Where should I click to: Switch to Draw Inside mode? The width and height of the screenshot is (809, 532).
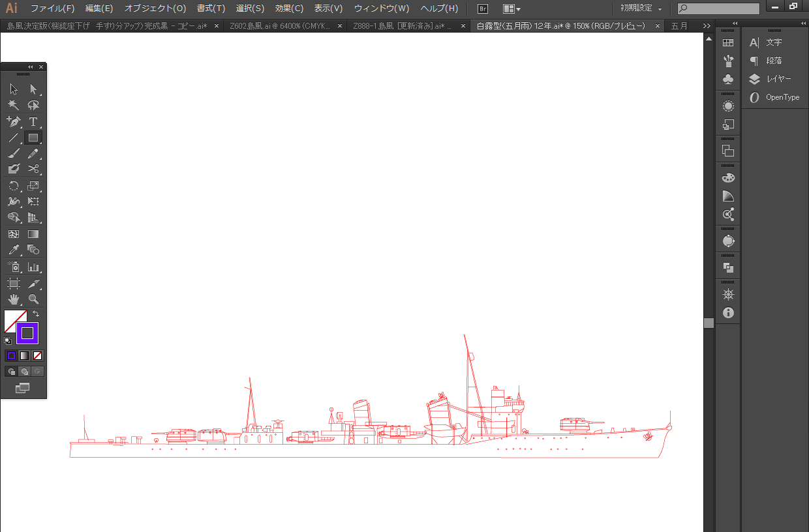pyautogui.click(x=37, y=372)
